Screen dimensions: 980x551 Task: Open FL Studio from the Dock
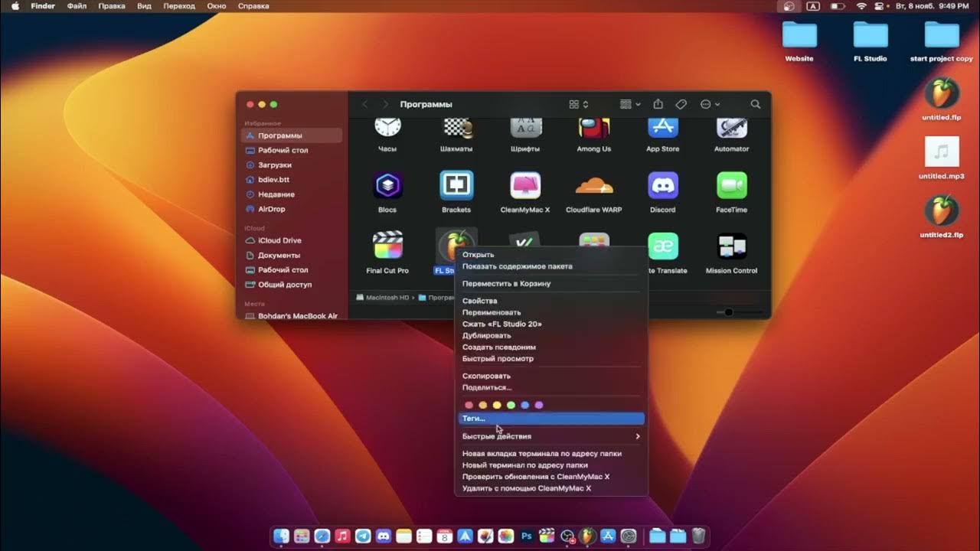pyautogui.click(x=588, y=536)
